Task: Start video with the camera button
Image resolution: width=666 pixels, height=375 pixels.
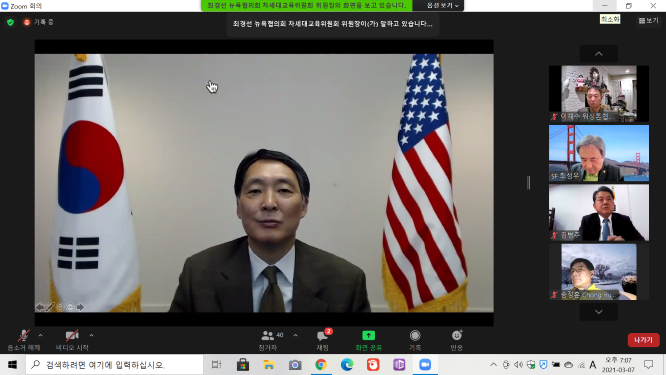Action: pos(72,340)
